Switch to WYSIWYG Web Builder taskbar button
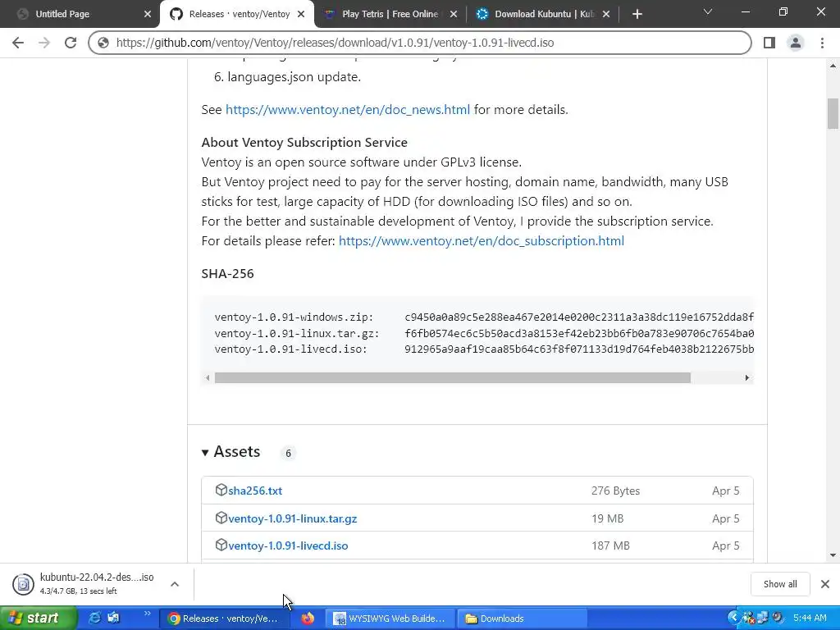Image resolution: width=840 pixels, height=630 pixels. [x=391, y=619]
